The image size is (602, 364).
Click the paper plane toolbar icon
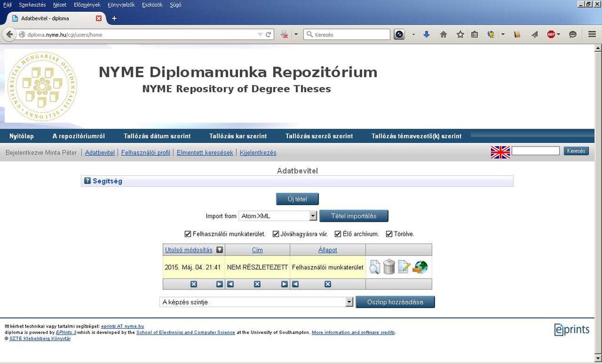coord(534,35)
